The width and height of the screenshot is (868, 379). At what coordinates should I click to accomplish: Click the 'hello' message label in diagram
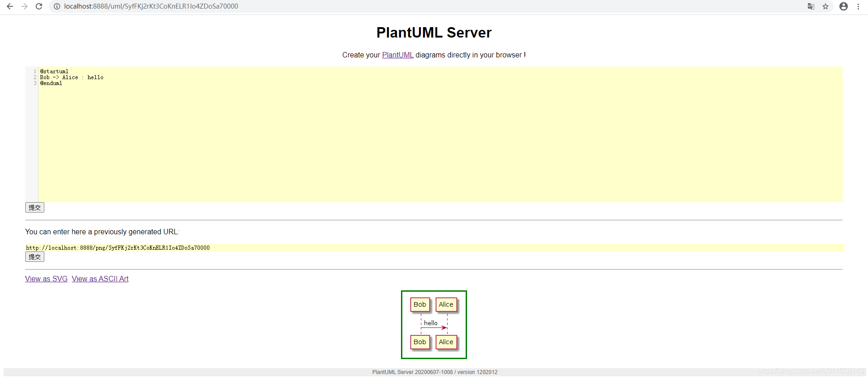click(431, 323)
